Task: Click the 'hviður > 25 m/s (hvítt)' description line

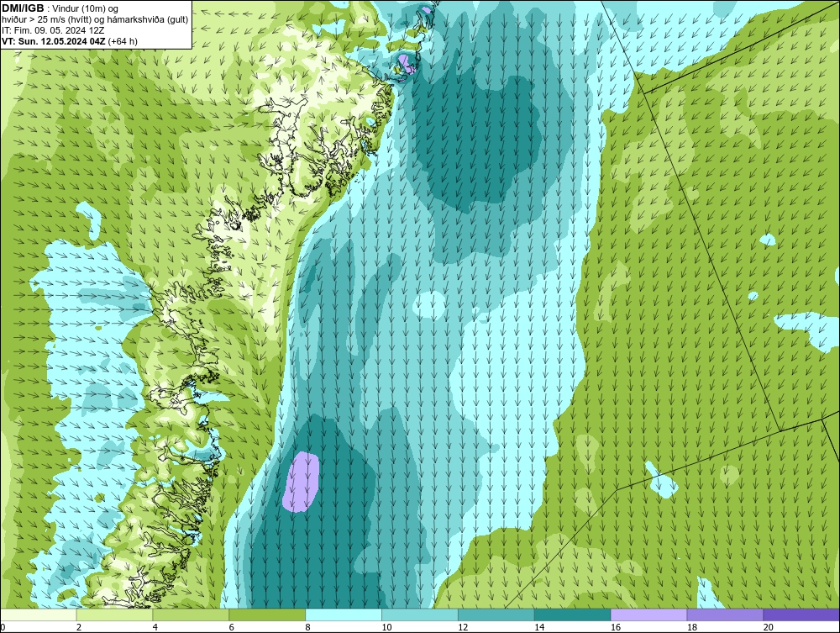Action: (x=95, y=19)
